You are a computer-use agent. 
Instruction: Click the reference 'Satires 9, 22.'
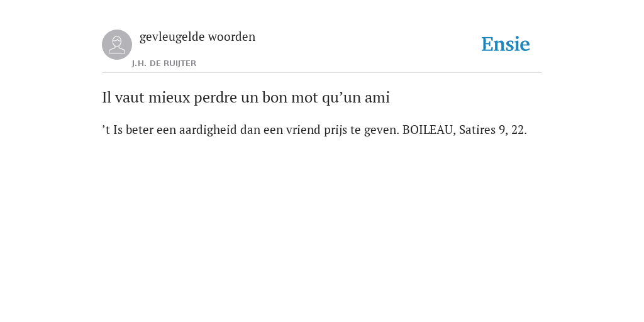click(493, 130)
